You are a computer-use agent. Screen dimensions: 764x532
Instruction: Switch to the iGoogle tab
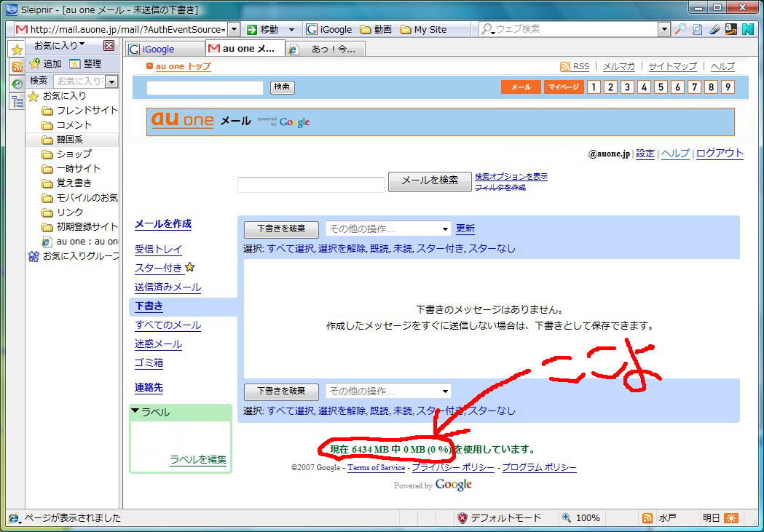[x=165, y=49]
